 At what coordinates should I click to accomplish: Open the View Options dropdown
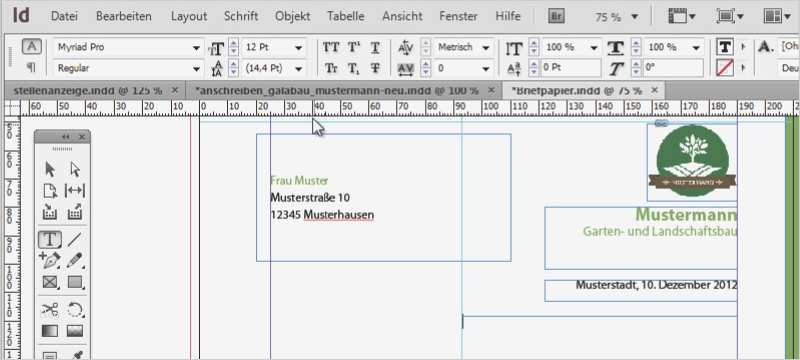pos(682,16)
